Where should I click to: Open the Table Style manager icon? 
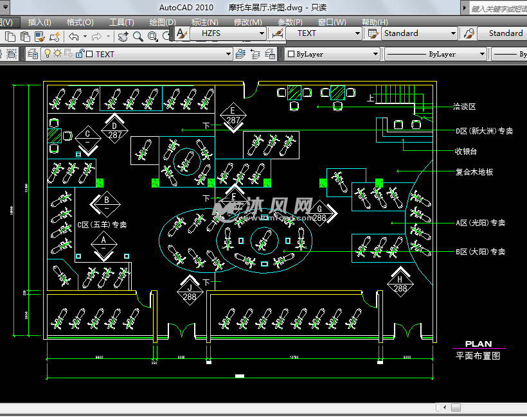pyautogui.click(x=372, y=33)
